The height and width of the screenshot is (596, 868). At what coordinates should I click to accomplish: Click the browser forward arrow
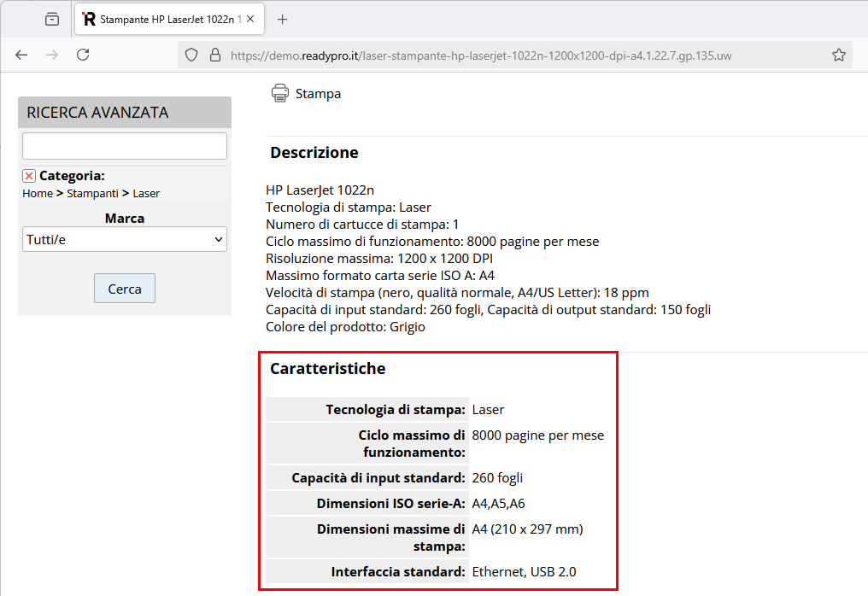coord(52,55)
